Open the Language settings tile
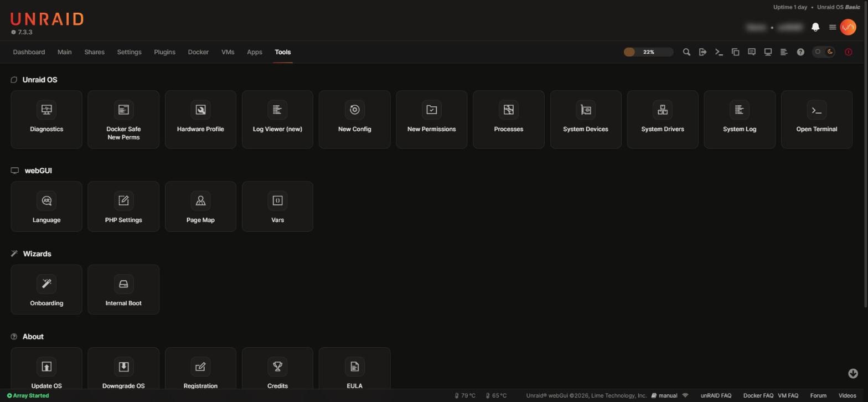Viewport: 868px width, 402px height. click(46, 207)
